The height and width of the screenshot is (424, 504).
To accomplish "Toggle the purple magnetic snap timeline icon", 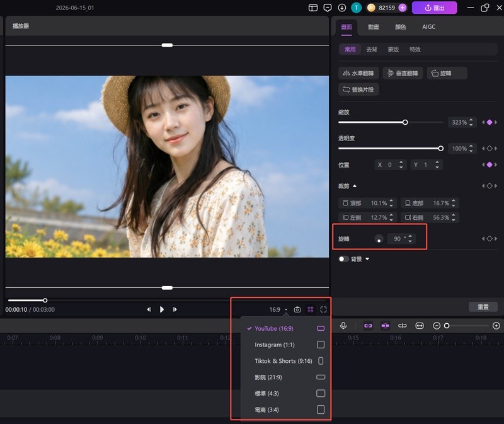I will point(385,326).
